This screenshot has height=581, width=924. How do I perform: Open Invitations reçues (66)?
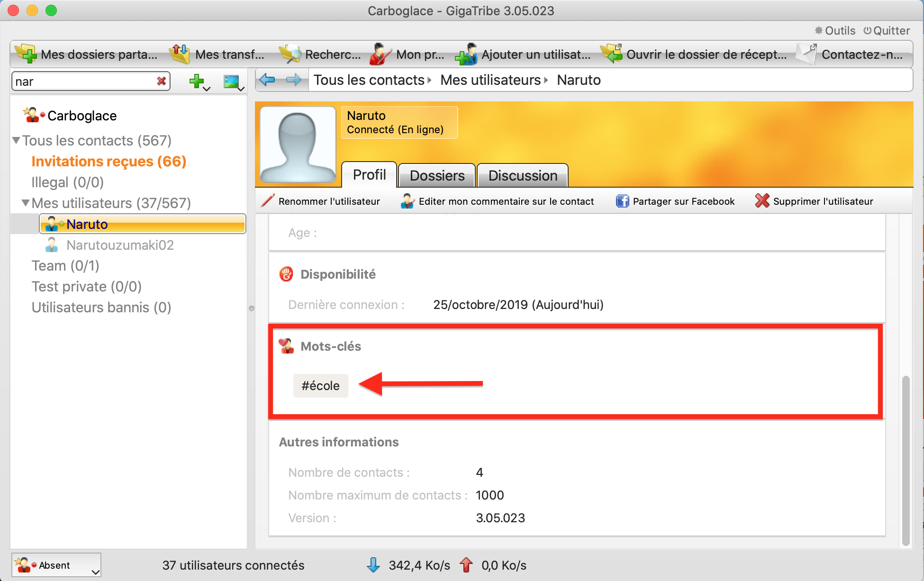coord(109,162)
